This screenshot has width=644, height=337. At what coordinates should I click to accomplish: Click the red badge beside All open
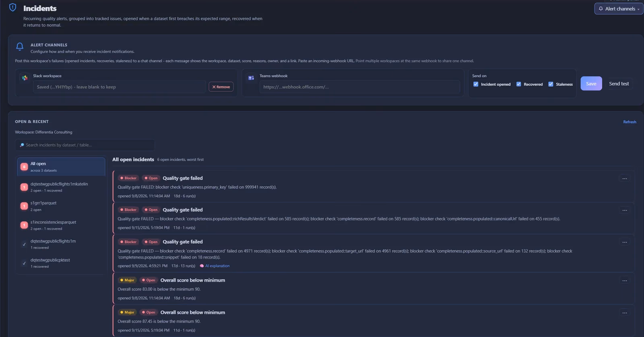(24, 166)
